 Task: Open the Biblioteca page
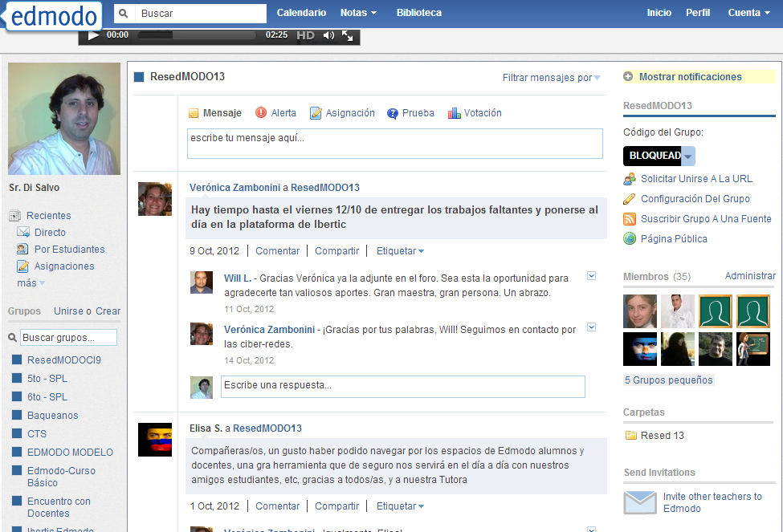(419, 13)
